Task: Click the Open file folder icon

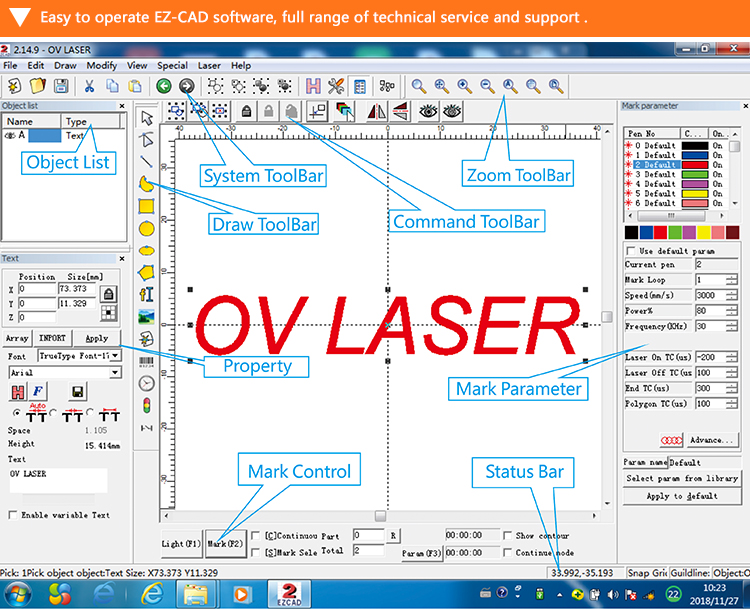Action: pyautogui.click(x=37, y=87)
